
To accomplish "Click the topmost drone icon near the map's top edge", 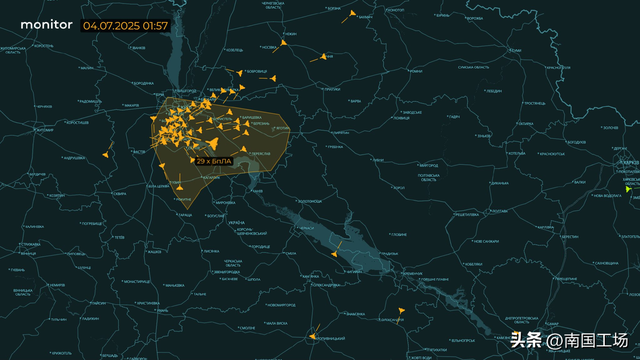I will click(352, 14).
